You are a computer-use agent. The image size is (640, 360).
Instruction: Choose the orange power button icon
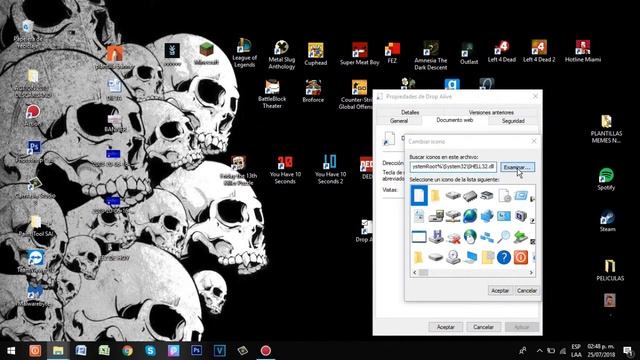[x=521, y=258]
